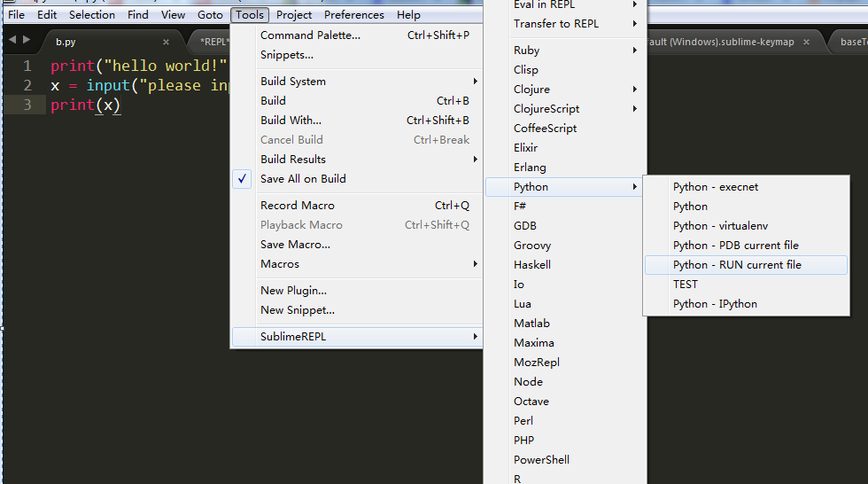Select Python - IPython
The height and width of the screenshot is (484, 868).
[746, 304]
